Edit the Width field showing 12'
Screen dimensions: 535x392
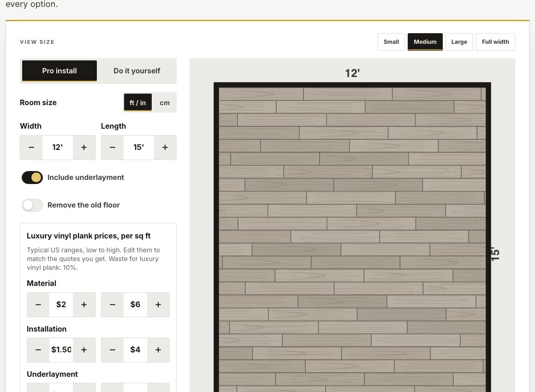(57, 148)
